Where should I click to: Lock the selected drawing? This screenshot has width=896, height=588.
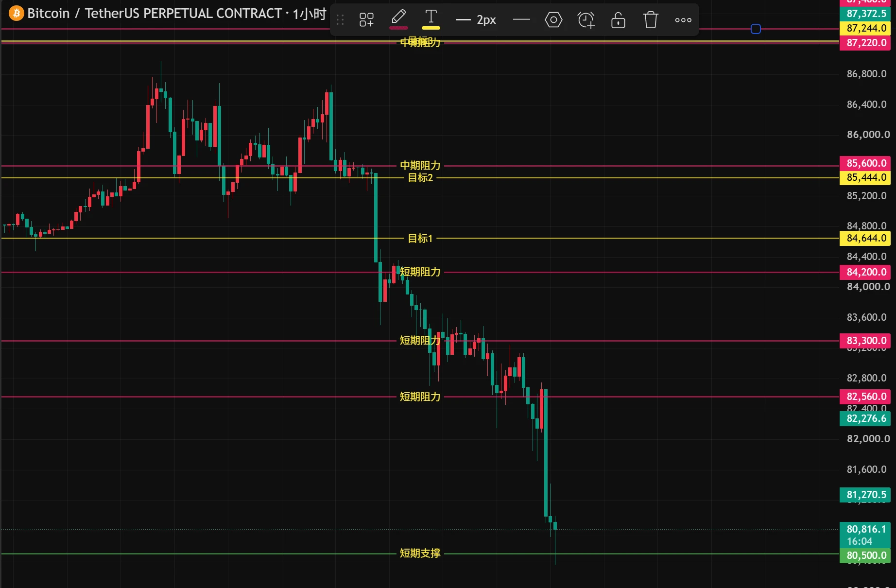tap(618, 20)
